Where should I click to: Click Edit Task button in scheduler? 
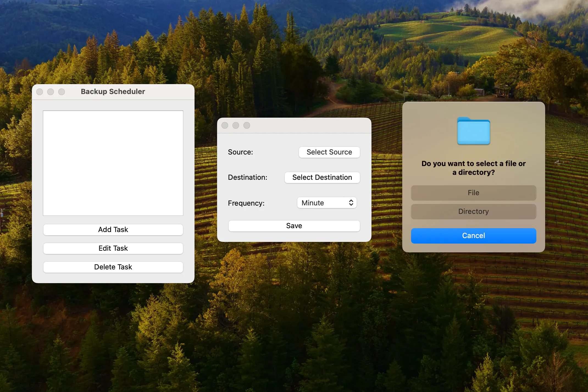113,248
